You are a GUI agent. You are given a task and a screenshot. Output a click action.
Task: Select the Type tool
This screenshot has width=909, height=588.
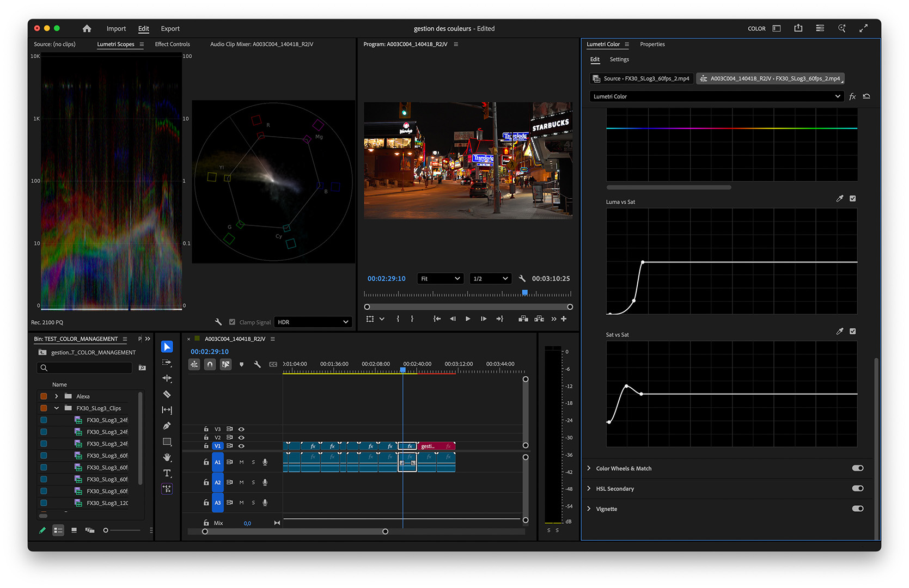pyautogui.click(x=167, y=473)
